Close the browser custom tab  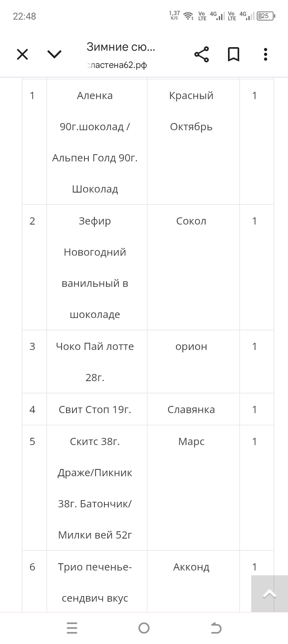pyautogui.click(x=22, y=54)
